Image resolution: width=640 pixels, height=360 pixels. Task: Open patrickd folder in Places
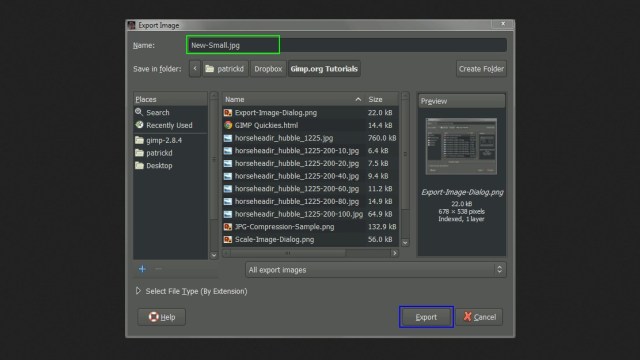click(x=170, y=153)
